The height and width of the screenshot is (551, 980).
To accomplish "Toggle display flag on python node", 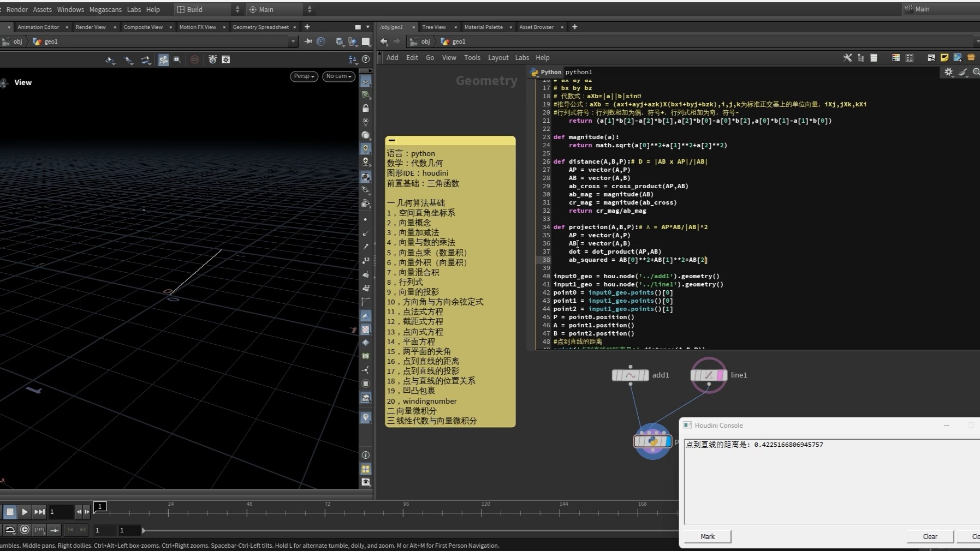I will pos(667,441).
